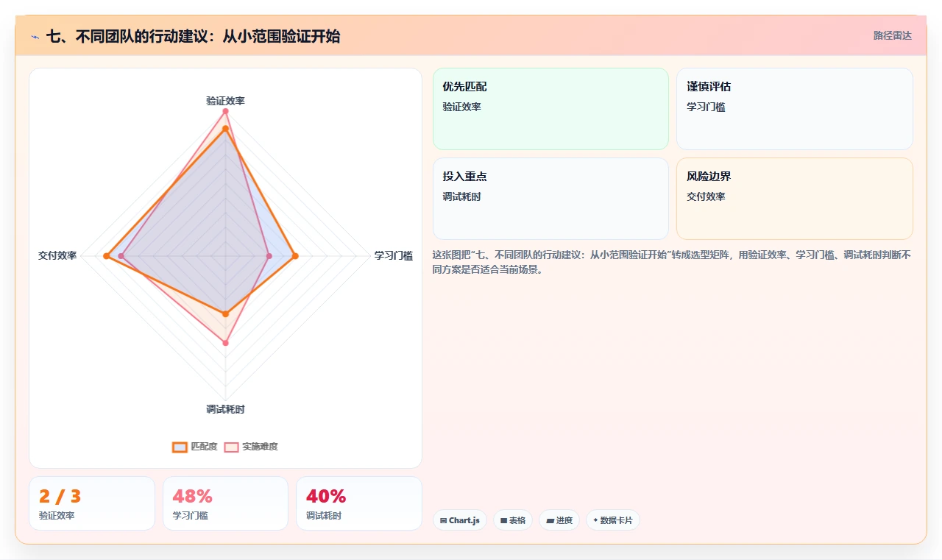Toggle the 匹配度 legend swatch
The height and width of the screenshot is (560, 942).
[x=180, y=447]
